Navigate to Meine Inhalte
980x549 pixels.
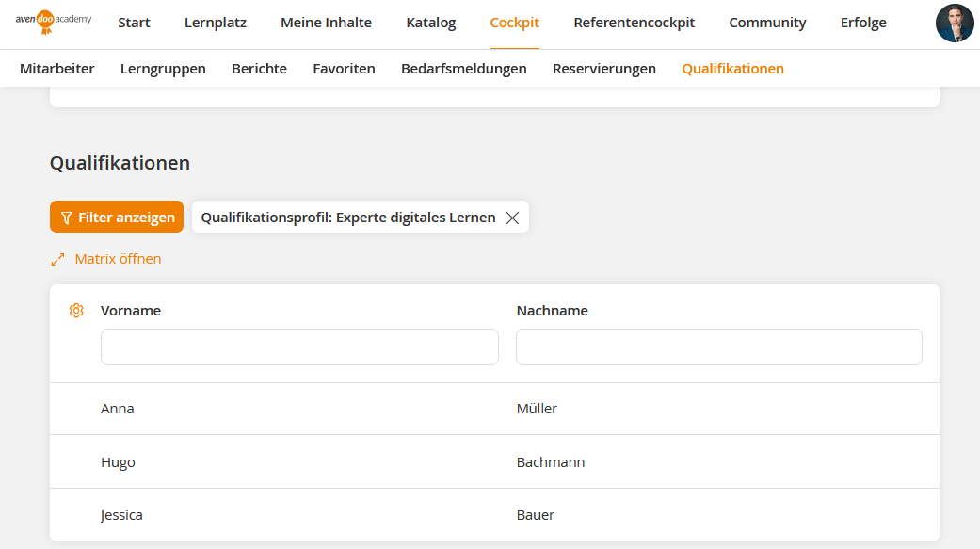click(326, 23)
